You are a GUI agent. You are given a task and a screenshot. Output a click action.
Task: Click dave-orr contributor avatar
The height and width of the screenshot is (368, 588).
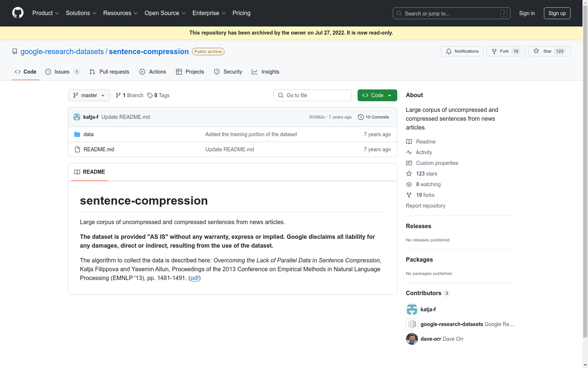(412, 339)
